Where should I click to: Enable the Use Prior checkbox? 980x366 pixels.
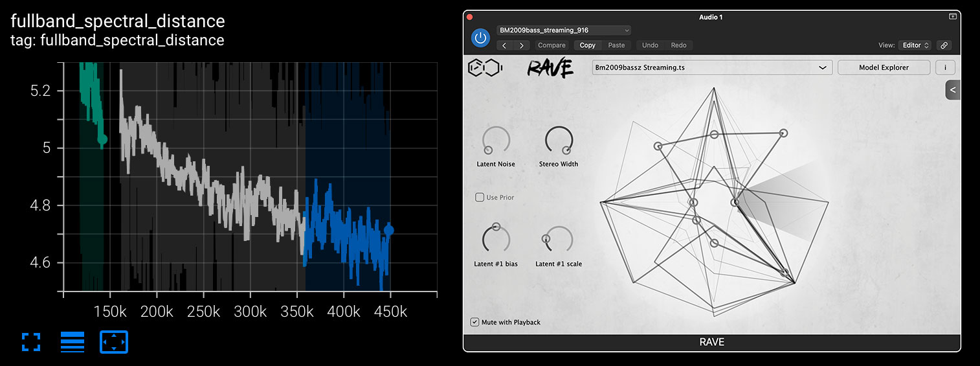tap(480, 198)
